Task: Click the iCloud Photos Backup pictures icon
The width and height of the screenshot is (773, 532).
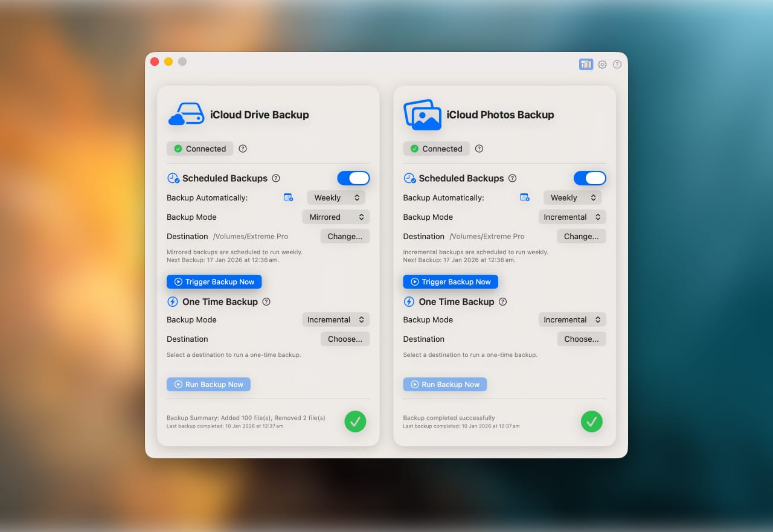Action: click(x=422, y=115)
